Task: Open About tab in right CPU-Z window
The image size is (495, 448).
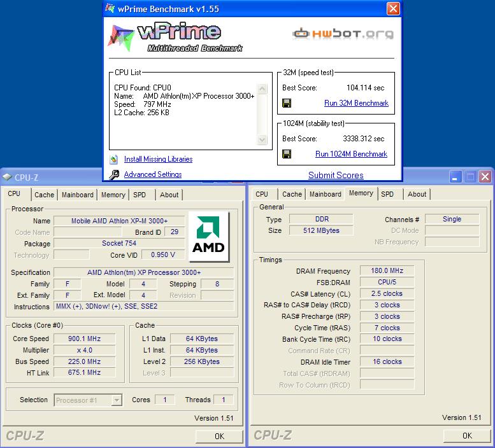Action: pyautogui.click(x=417, y=194)
